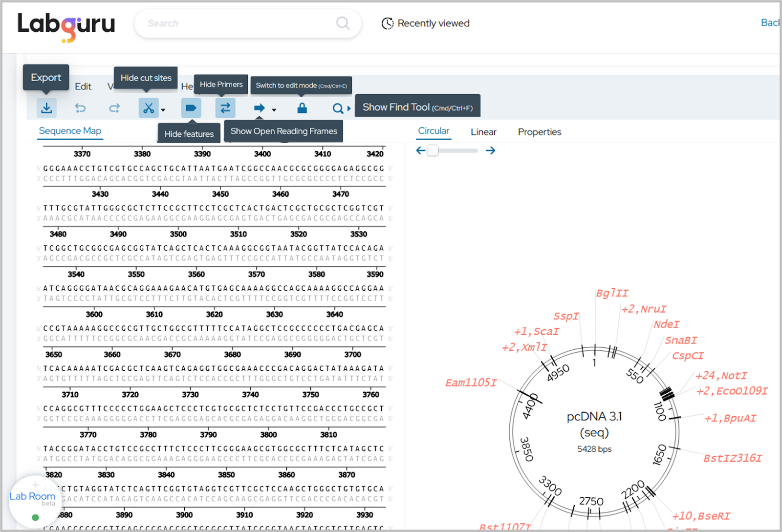The width and height of the screenshot is (782, 532).
Task: Click the circular map zoom slider handle
Action: (x=433, y=150)
